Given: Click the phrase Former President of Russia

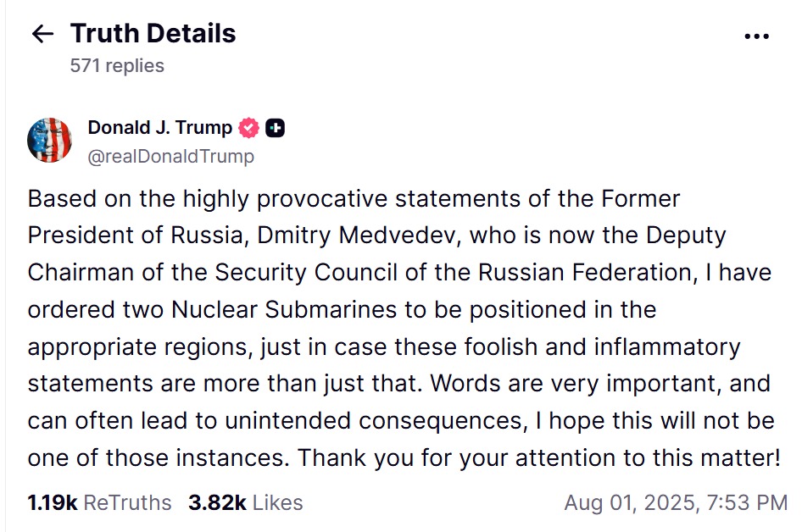Looking at the screenshot, I should [354, 217].
